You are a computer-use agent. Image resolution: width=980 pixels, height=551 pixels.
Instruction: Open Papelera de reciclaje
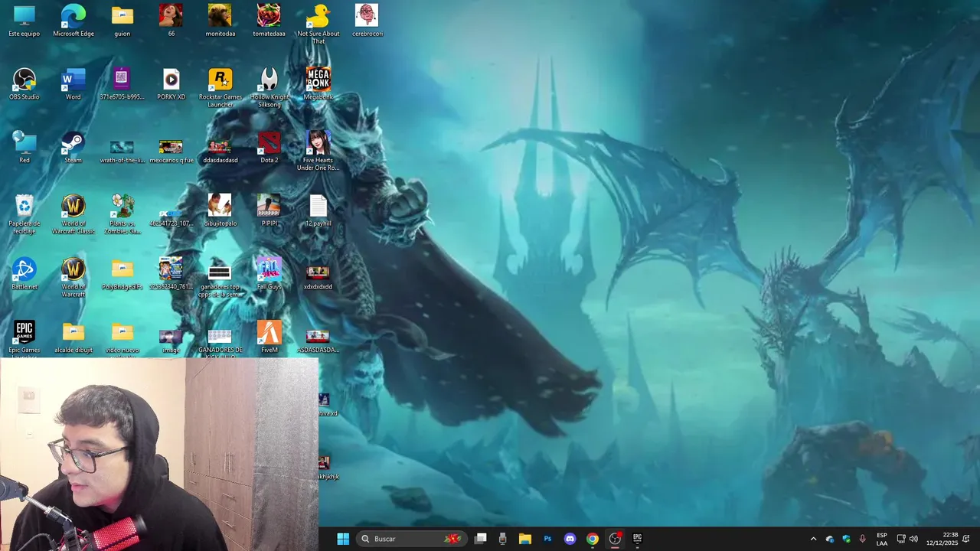pyautogui.click(x=24, y=214)
